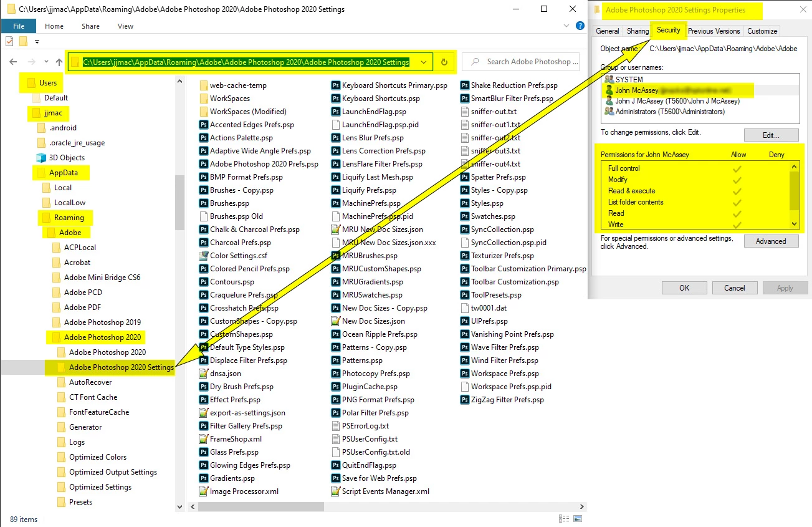This screenshot has width=812, height=527.
Task: Click the Search Adobe Photoshop search box
Action: click(x=521, y=62)
